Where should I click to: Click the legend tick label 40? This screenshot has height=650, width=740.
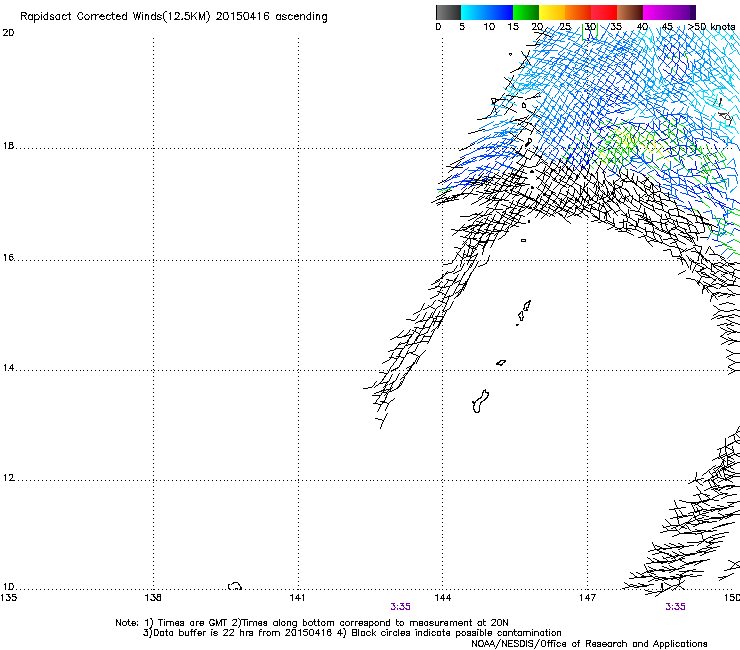pos(642,27)
